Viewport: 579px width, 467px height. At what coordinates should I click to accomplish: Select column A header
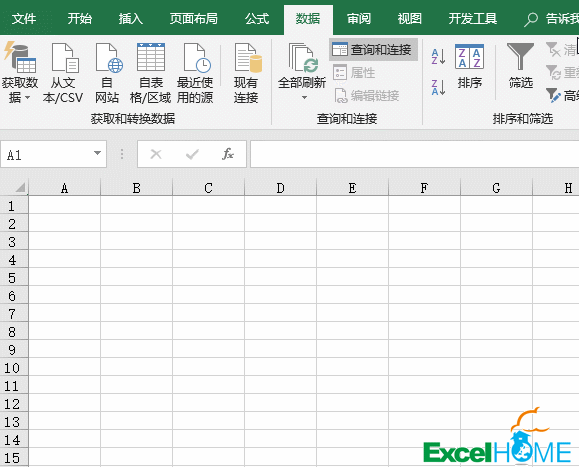click(x=65, y=188)
